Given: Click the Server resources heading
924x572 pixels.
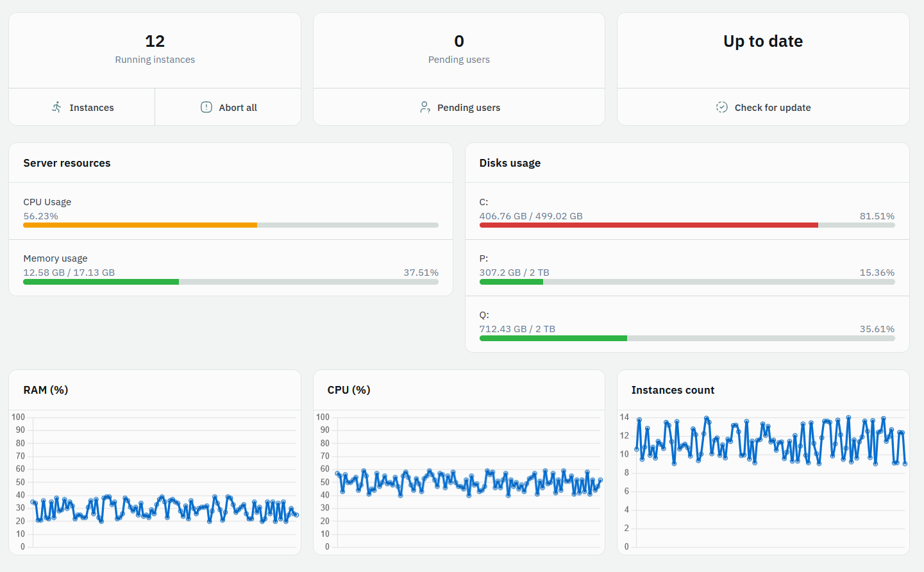Looking at the screenshot, I should point(67,163).
